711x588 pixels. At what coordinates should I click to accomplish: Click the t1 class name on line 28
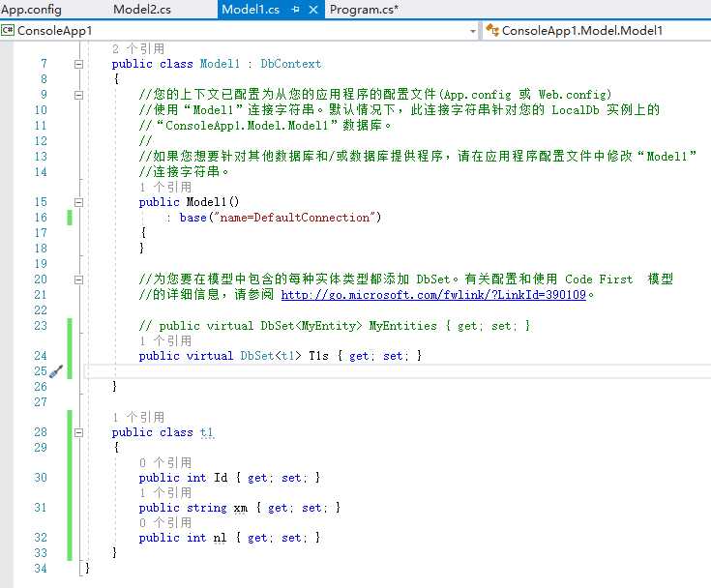click(206, 432)
